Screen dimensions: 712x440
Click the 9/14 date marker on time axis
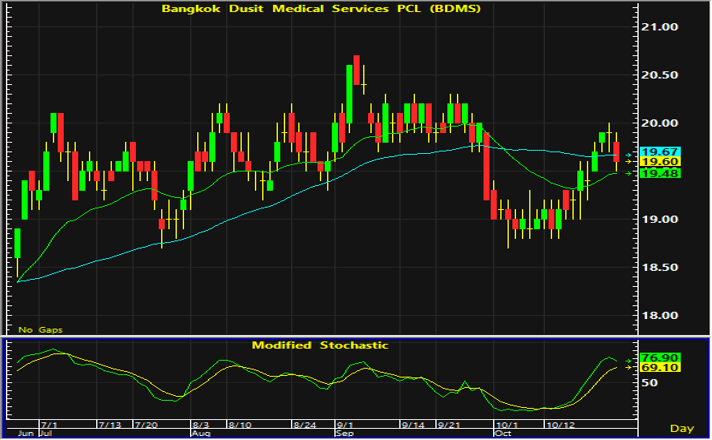[413, 425]
